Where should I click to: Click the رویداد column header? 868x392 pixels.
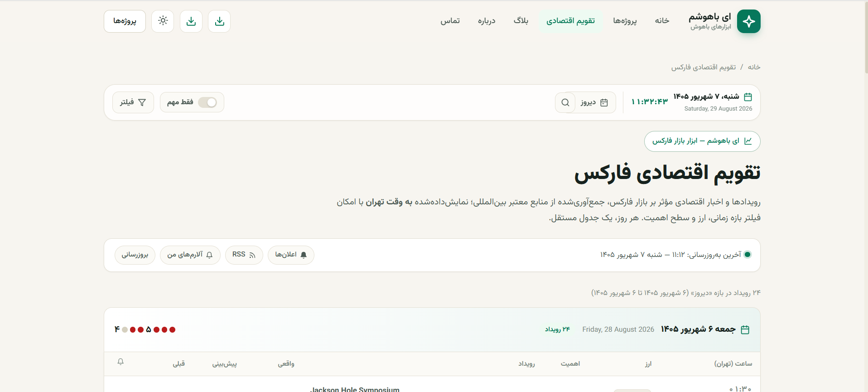[527, 364]
